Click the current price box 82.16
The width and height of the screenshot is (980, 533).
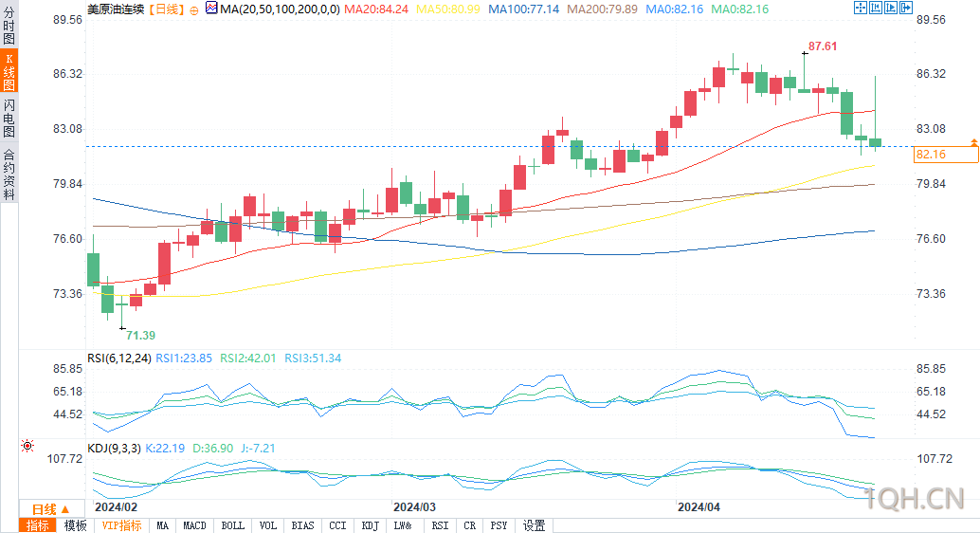tap(946, 155)
